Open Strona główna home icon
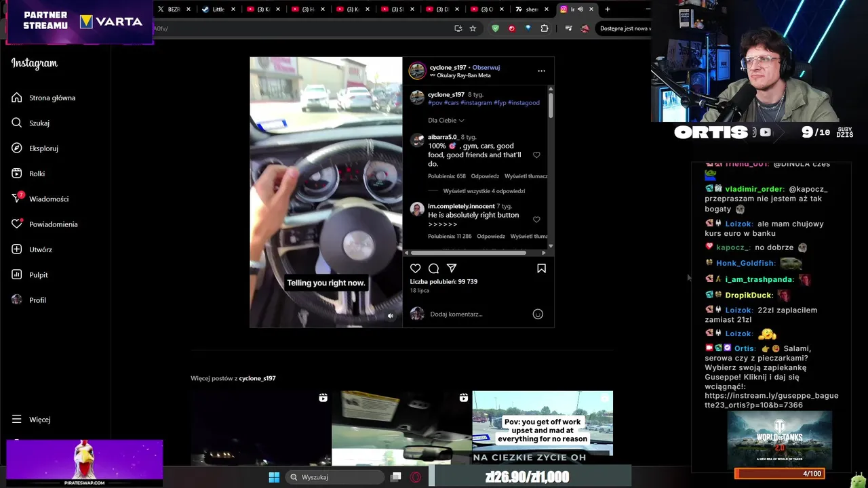 click(16, 98)
